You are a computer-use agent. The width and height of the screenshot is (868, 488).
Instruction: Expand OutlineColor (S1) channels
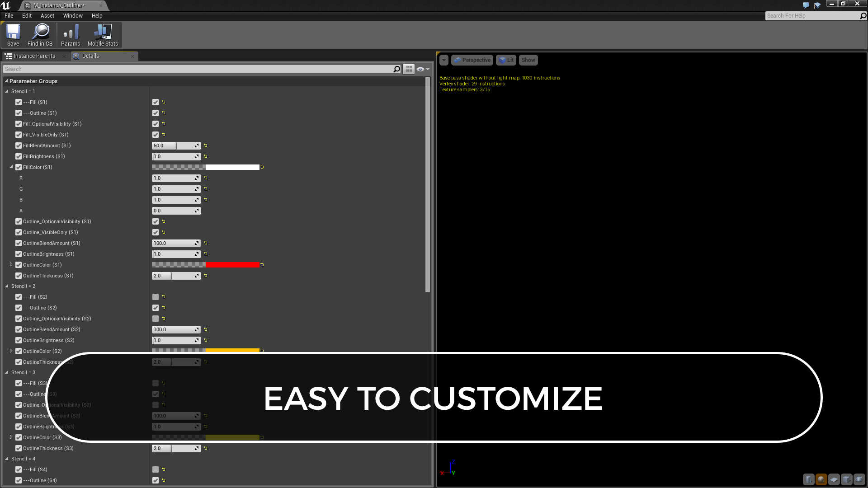(x=11, y=265)
